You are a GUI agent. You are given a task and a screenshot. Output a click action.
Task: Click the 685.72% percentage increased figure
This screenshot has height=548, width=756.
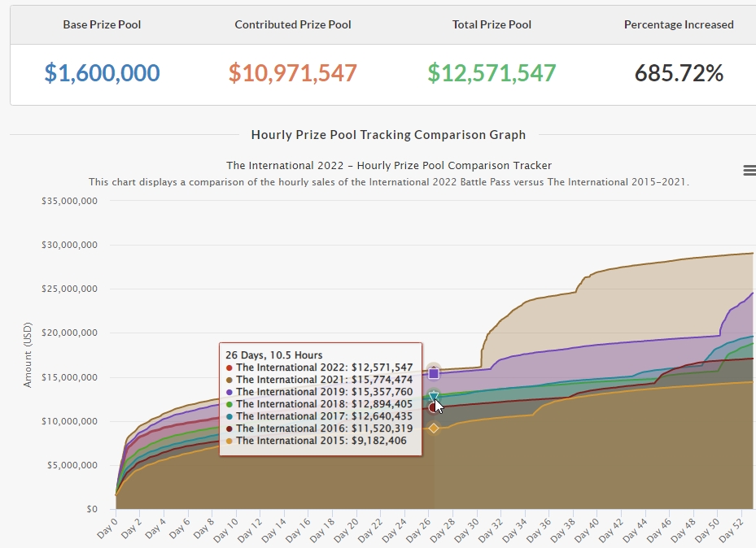point(679,73)
